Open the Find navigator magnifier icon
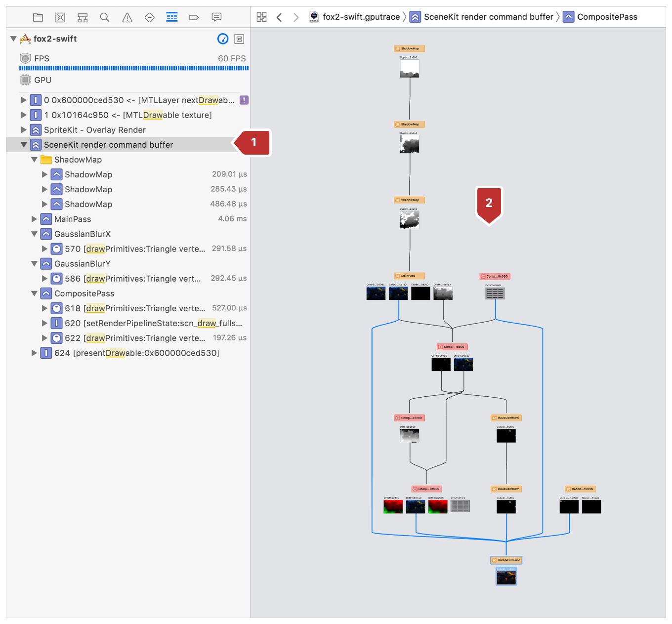Image resolution: width=672 pixels, height=624 pixels. [105, 18]
